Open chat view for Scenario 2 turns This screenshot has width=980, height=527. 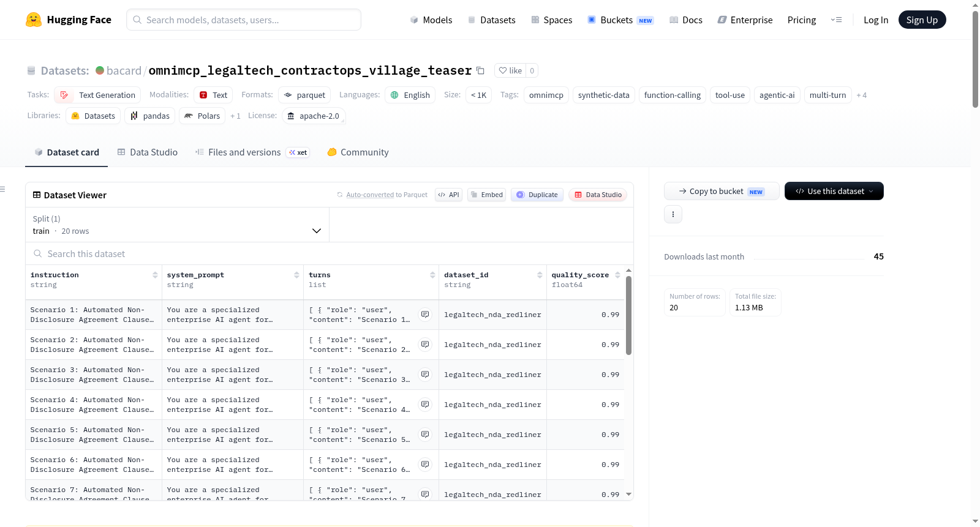pyautogui.click(x=425, y=345)
